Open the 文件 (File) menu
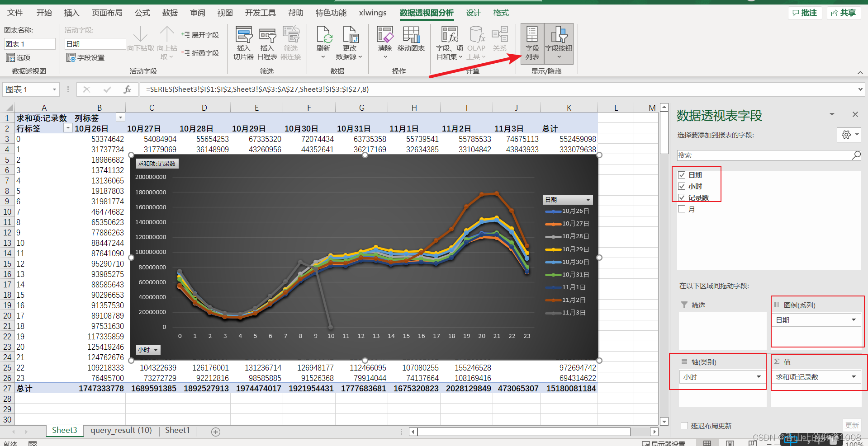This screenshot has height=446, width=868. (15, 13)
